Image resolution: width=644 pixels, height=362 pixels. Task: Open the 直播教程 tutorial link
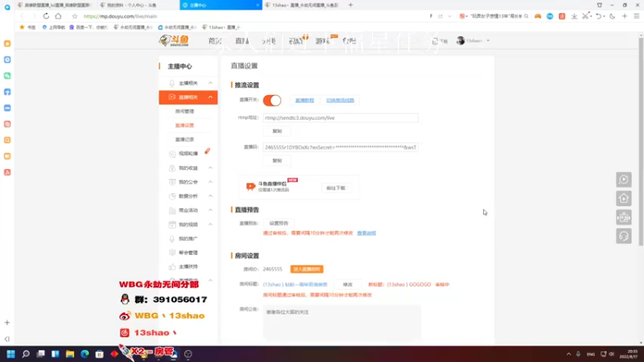304,100
